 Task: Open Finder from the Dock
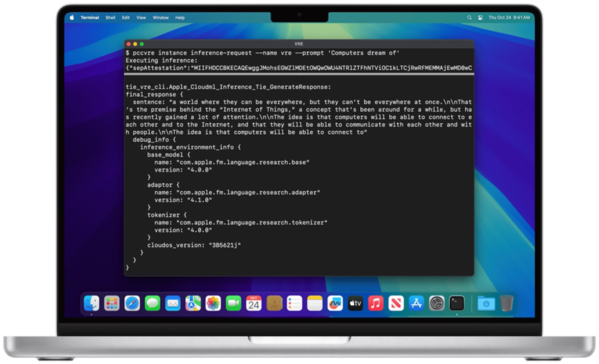coord(91,303)
